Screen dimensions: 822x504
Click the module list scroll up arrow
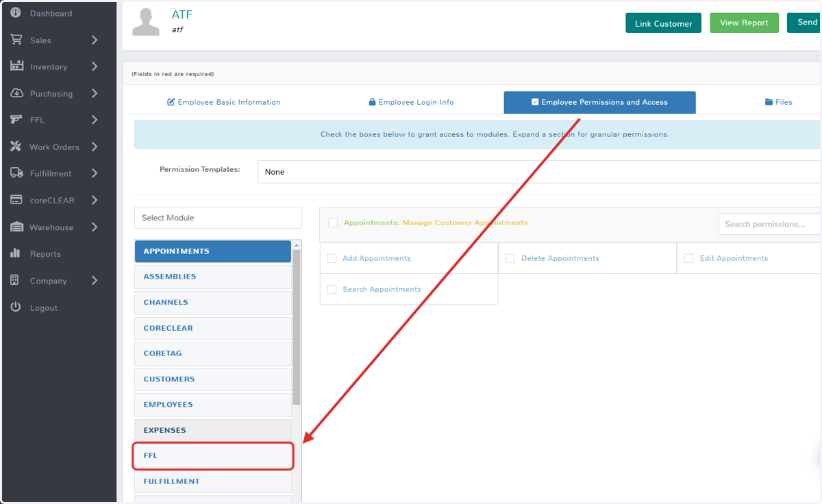[297, 244]
